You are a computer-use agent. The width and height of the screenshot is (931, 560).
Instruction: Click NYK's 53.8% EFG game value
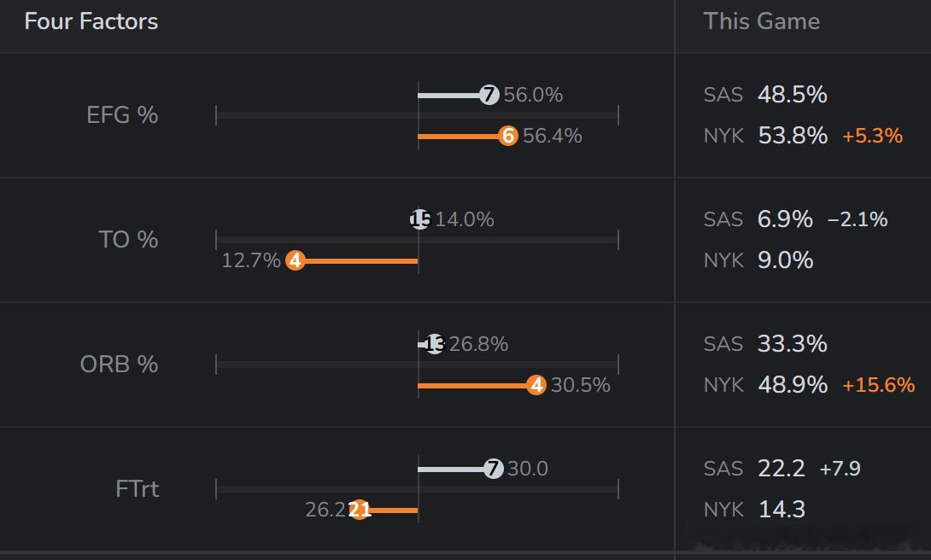tap(793, 136)
